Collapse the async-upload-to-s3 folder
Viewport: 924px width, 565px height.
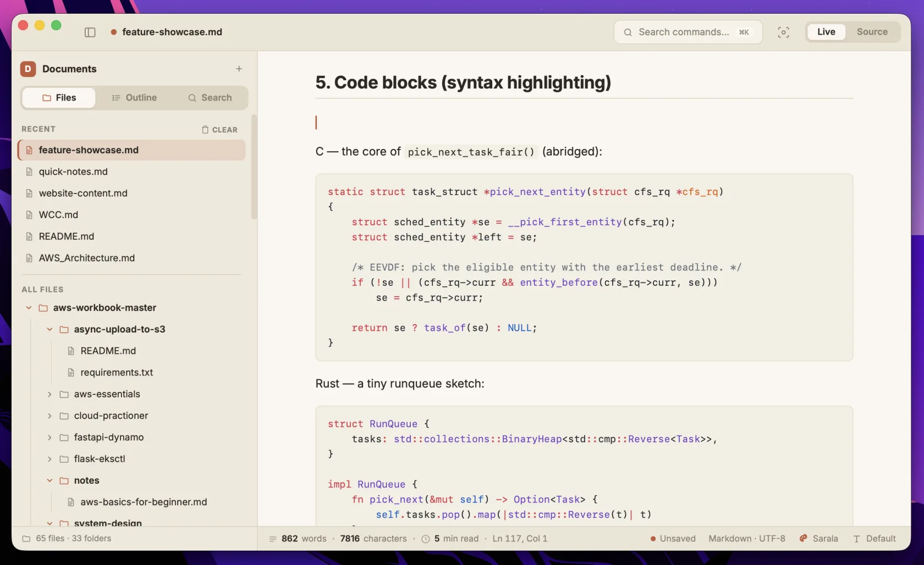[x=50, y=329]
